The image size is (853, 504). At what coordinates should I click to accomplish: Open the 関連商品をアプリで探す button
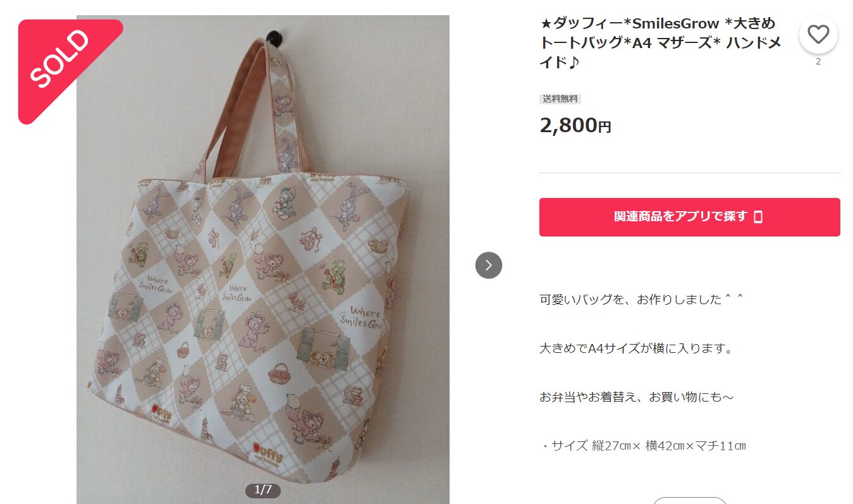pos(689,217)
